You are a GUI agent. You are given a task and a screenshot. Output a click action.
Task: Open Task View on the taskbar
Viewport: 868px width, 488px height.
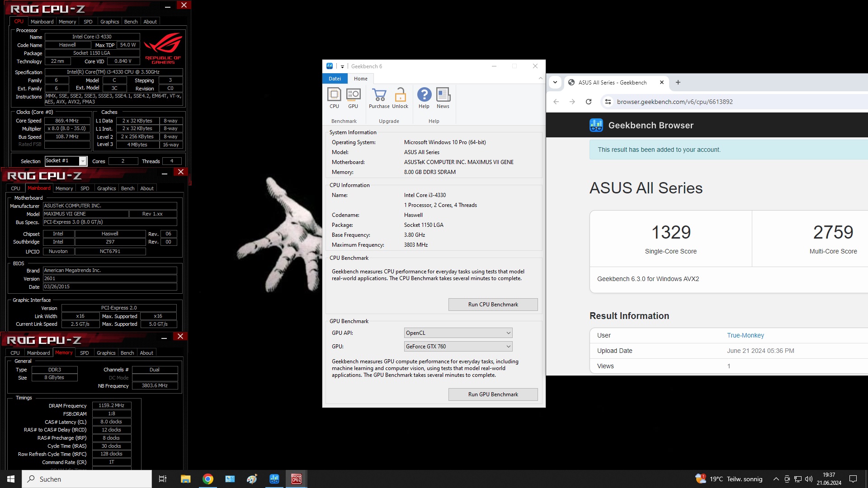pyautogui.click(x=163, y=479)
